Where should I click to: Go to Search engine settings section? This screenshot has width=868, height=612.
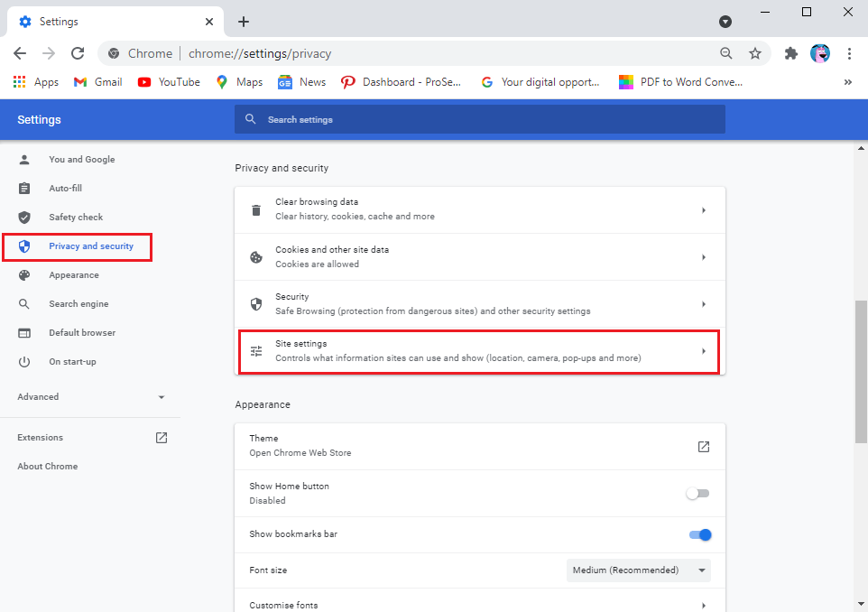[78, 304]
